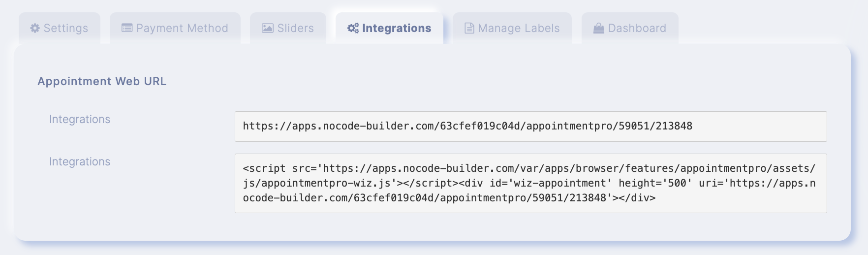Viewport: 868px width, 255px height.
Task: Switch to the Payment Method tab
Action: pos(175,28)
